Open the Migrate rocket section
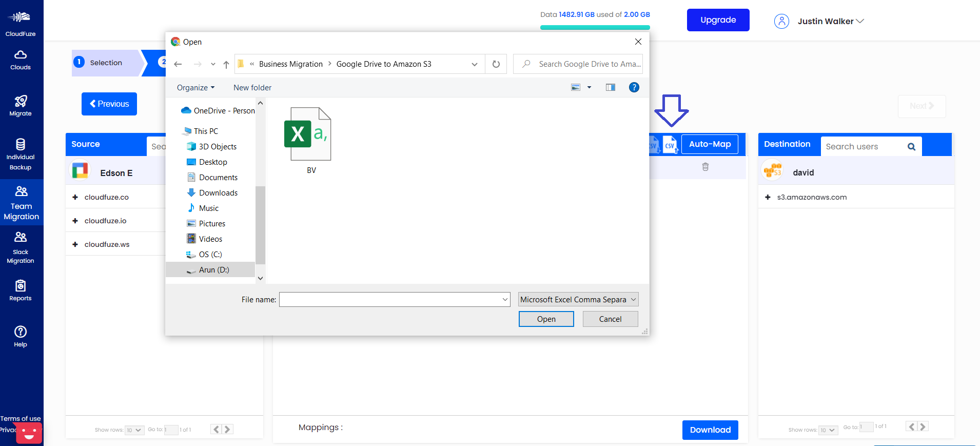980x446 pixels. pos(21,106)
